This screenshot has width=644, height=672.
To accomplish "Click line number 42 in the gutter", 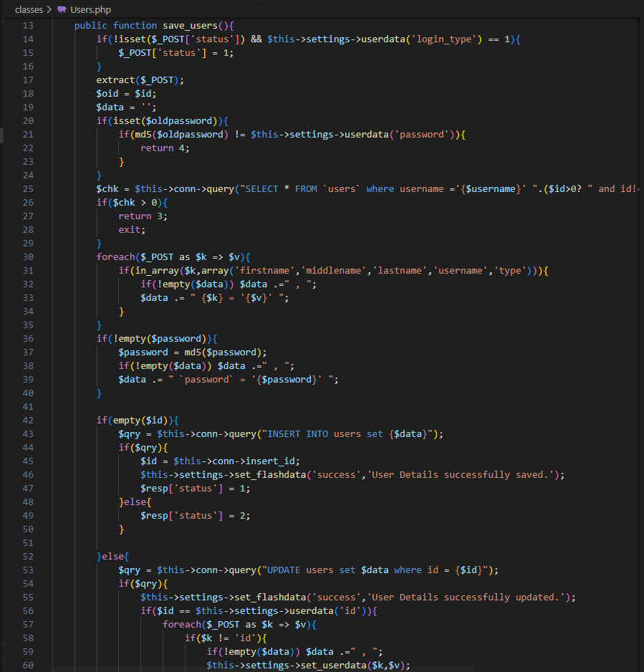I will [x=28, y=421].
